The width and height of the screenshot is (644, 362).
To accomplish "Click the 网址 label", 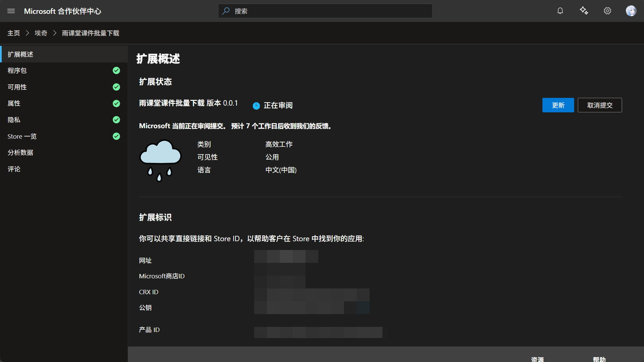I will (x=145, y=260).
